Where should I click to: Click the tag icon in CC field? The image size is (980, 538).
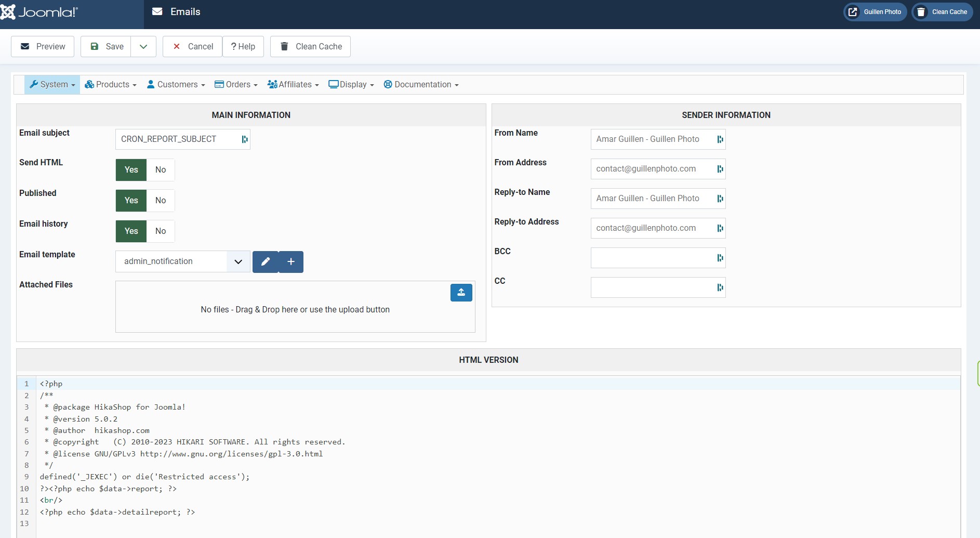tap(720, 287)
